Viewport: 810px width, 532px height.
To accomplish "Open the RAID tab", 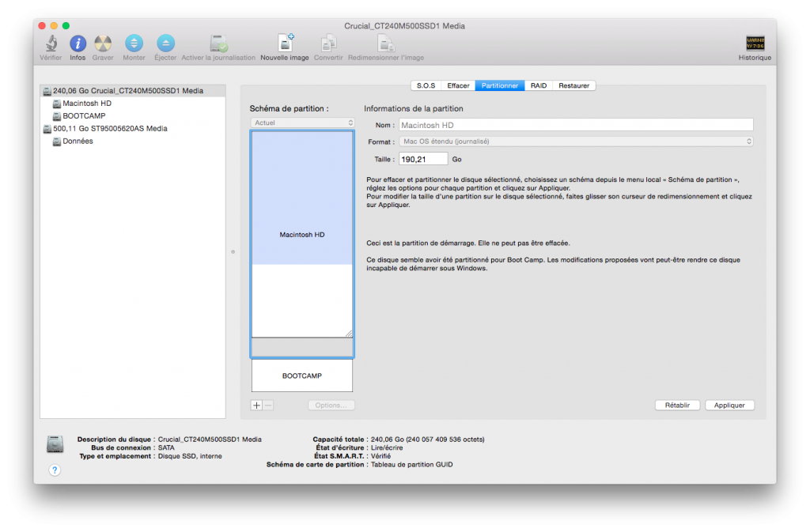I will click(x=538, y=85).
